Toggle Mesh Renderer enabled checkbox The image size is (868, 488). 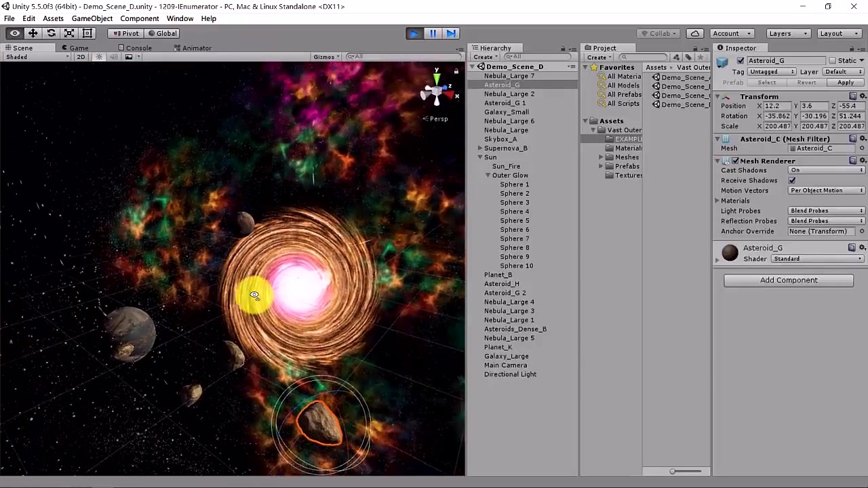[735, 161]
